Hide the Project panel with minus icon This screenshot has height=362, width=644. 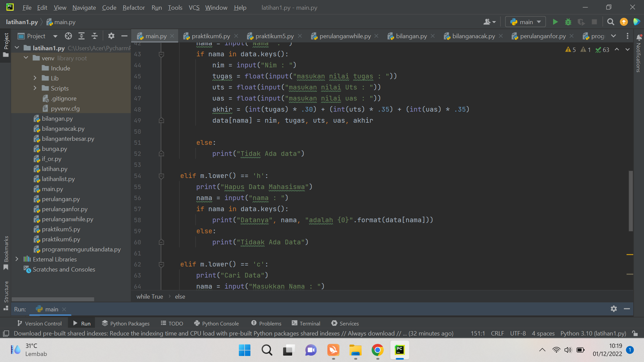coord(124,36)
